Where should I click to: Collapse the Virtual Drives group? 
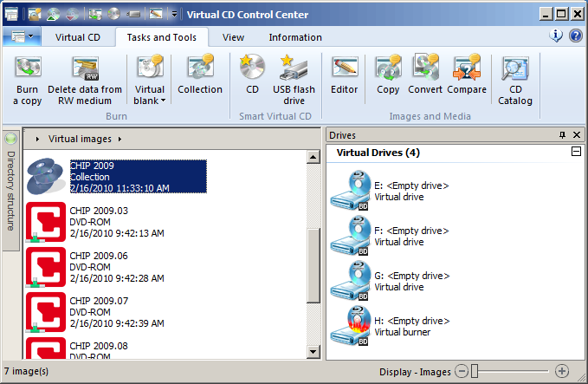pos(576,153)
